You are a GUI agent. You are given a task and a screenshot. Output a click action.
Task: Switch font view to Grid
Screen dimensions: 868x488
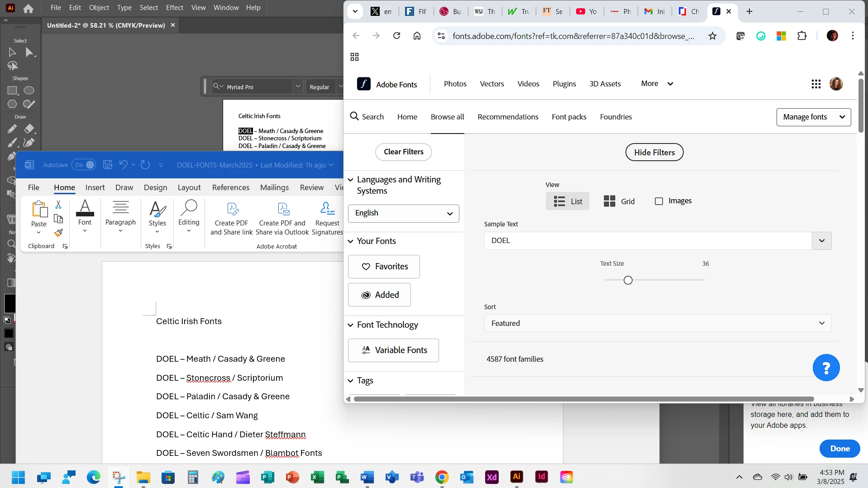[x=619, y=201]
